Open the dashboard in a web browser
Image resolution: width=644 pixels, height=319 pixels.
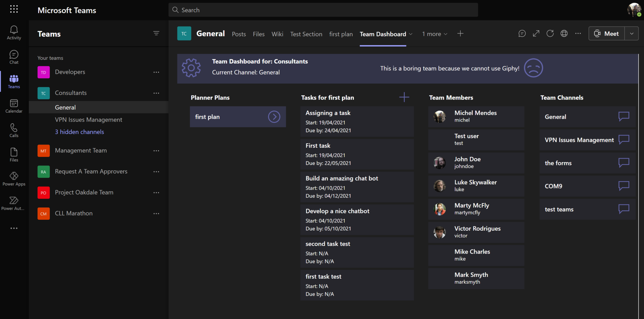point(564,33)
